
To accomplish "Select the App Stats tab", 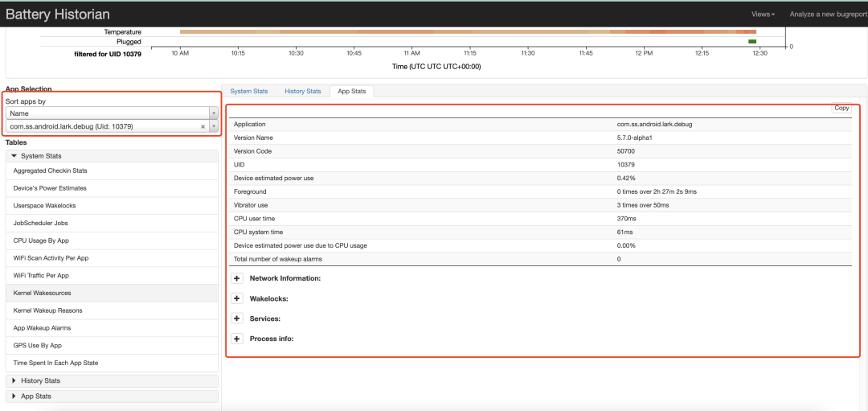I will pos(351,92).
